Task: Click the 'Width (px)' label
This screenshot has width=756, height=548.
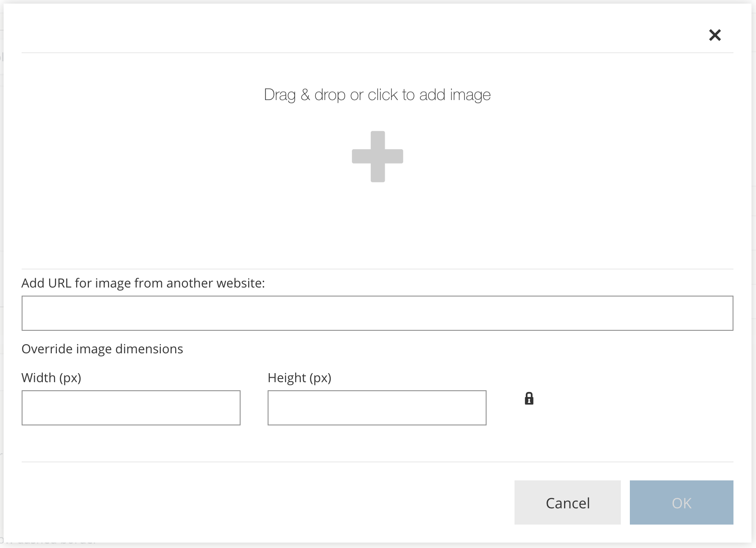Action: point(51,378)
